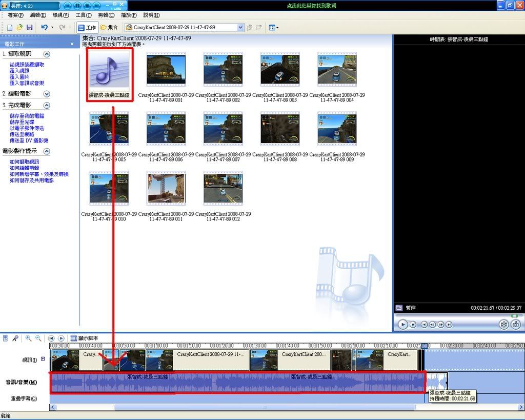This screenshot has height=420, width=525.
Task: Expand the 視訊 track plus box
Action: click(x=43, y=359)
